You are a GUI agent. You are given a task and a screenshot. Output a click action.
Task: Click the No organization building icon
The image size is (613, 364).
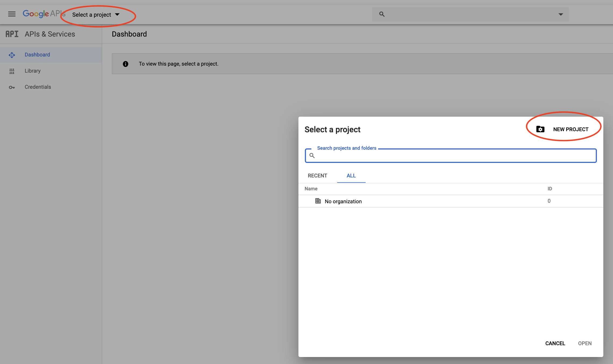pyautogui.click(x=318, y=201)
